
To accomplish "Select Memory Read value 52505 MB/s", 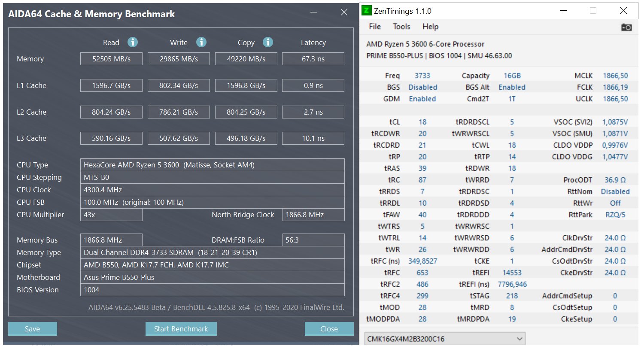I will 111,59.
